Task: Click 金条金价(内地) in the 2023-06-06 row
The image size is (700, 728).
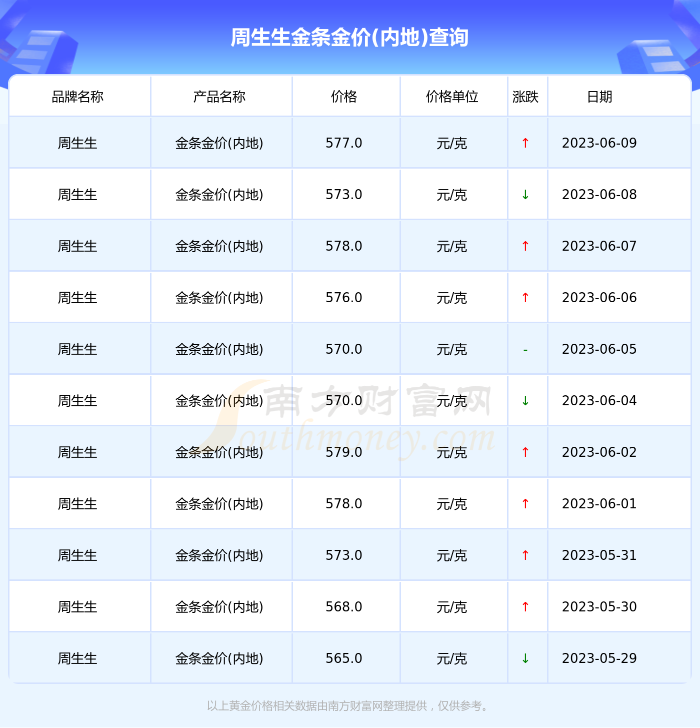Action: coord(219,298)
